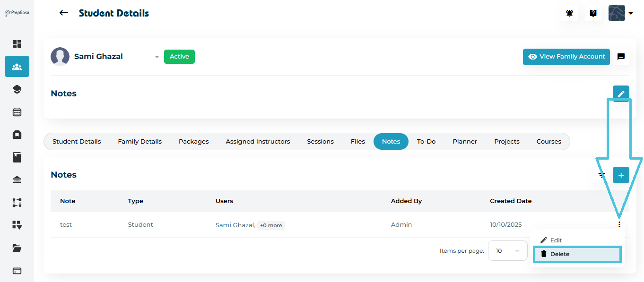Open the calendar icon in the sidebar

point(17,112)
